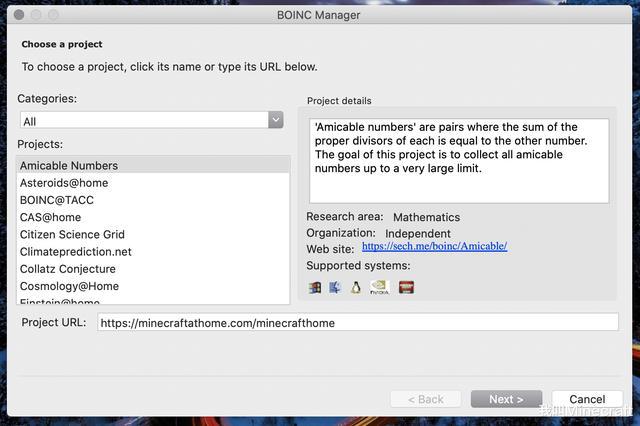Click the Project URL input field
Screen dimensions: 640x426
pos(358,322)
